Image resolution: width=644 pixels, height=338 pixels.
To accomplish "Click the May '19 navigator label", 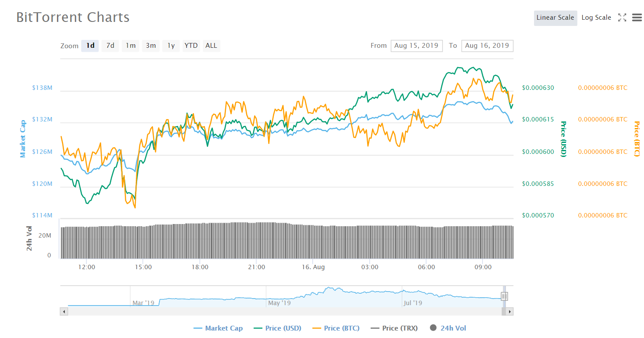I will point(280,303).
